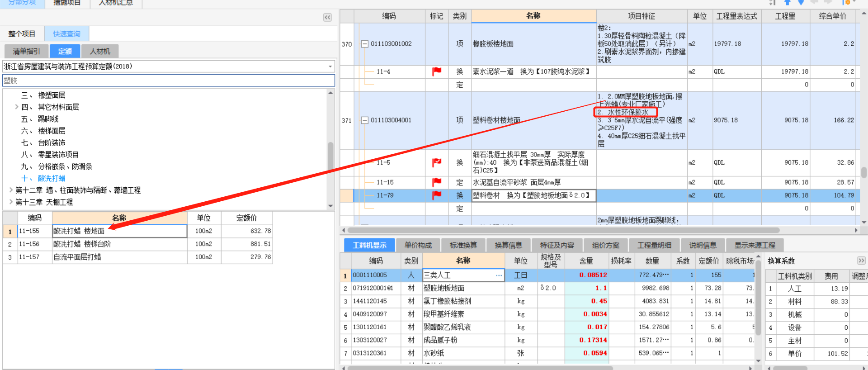Select 八、零星装饰项目 in quota tree
Screen dimensions: 868x370
[50, 155]
